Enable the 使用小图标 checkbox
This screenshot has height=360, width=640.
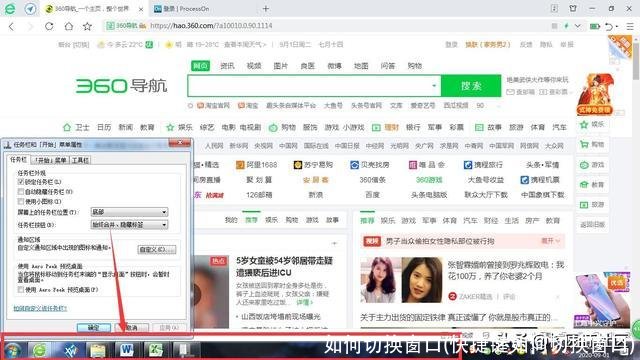pyautogui.click(x=21, y=201)
